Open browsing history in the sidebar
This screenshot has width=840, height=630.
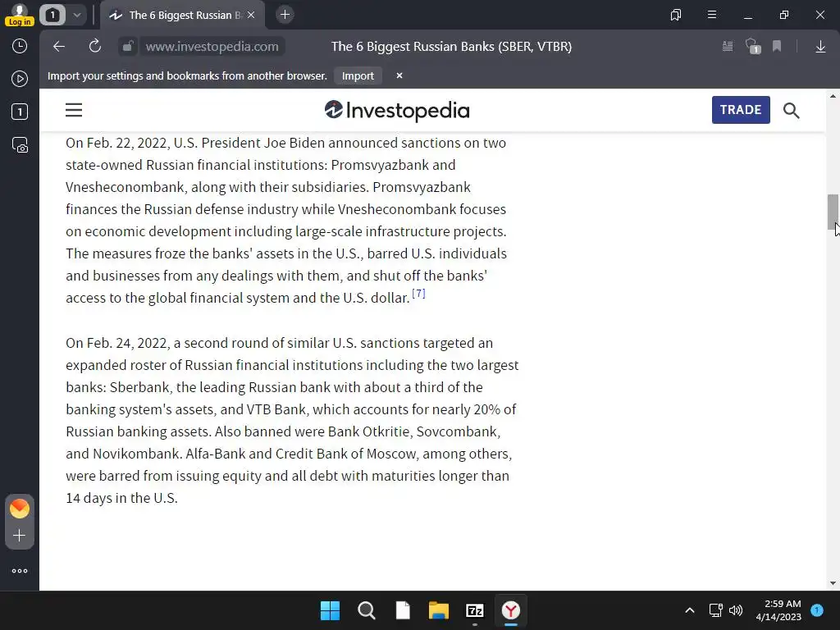(x=20, y=46)
